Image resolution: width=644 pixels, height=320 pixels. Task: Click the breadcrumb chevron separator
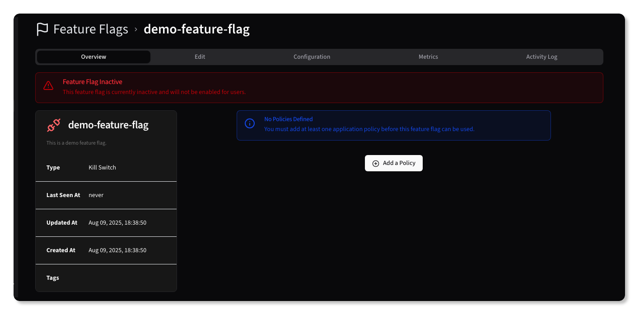pyautogui.click(x=136, y=30)
